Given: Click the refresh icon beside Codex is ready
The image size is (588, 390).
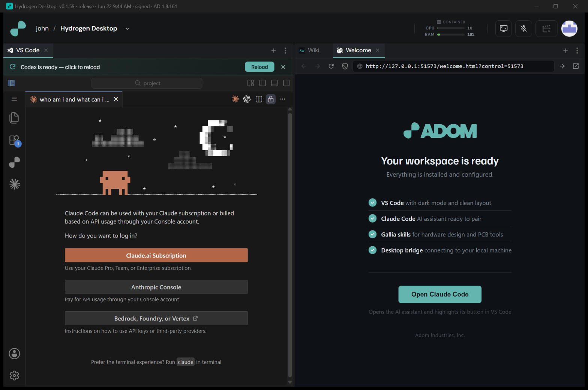Looking at the screenshot, I should point(13,66).
